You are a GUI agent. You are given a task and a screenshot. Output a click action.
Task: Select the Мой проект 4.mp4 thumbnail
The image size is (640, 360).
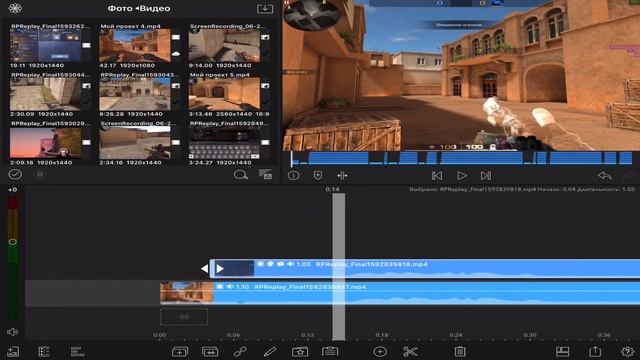135,45
